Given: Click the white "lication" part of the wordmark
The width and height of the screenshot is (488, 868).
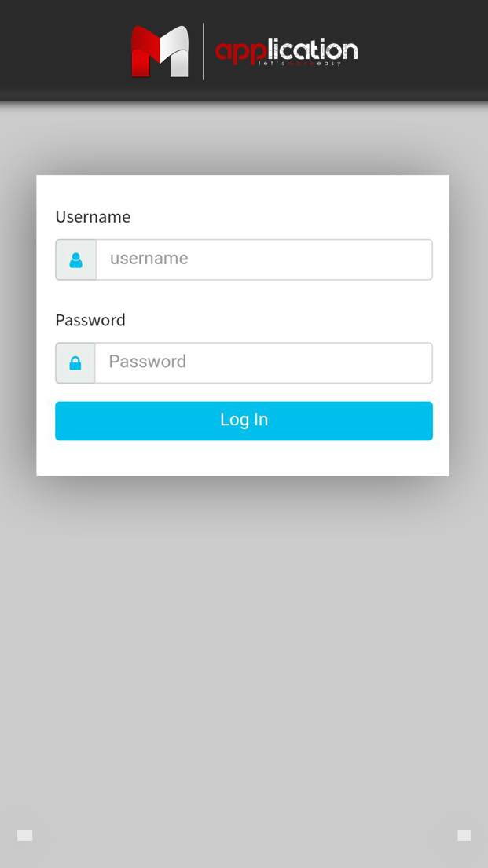Looking at the screenshot, I should 313,50.
